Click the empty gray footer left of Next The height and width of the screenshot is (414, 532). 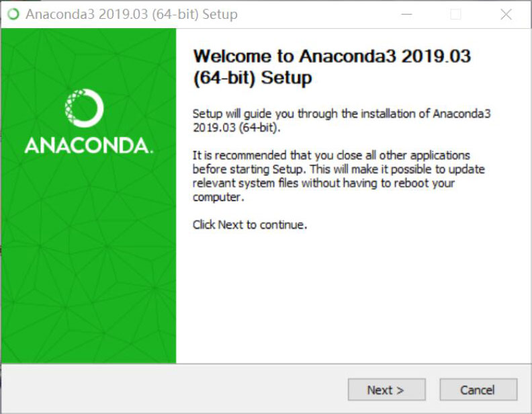click(175, 390)
